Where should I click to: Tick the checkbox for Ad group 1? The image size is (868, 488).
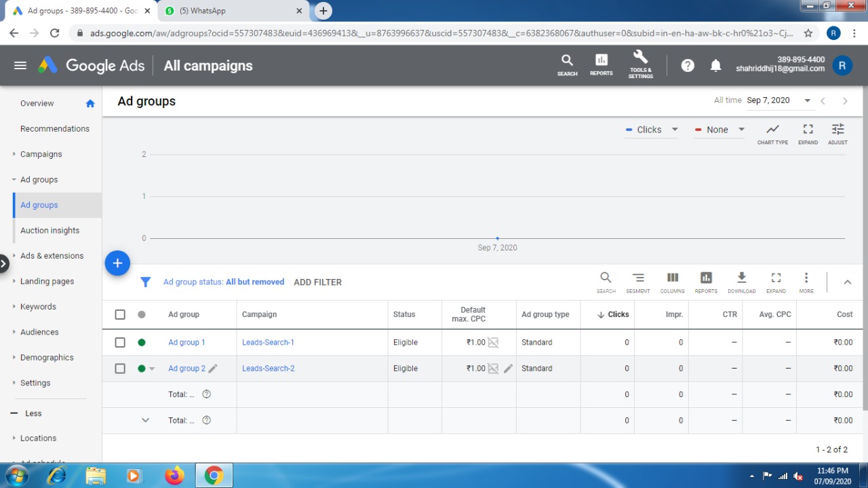click(x=120, y=343)
